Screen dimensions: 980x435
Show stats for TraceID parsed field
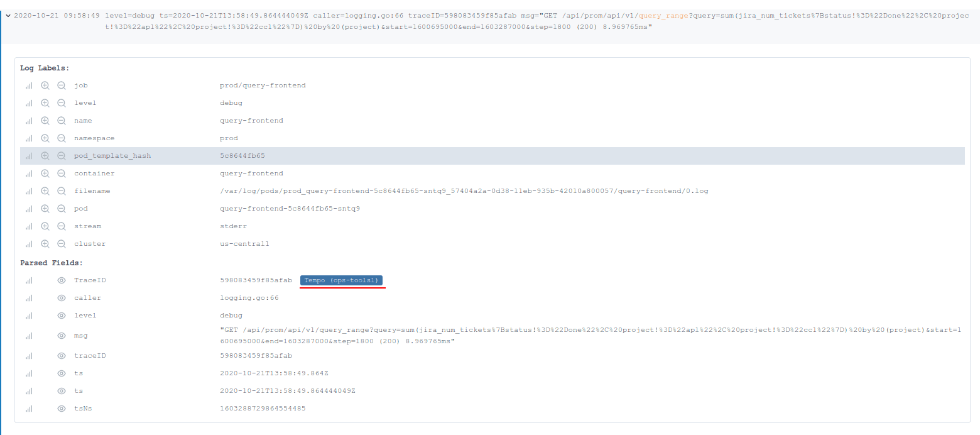pyautogui.click(x=29, y=280)
